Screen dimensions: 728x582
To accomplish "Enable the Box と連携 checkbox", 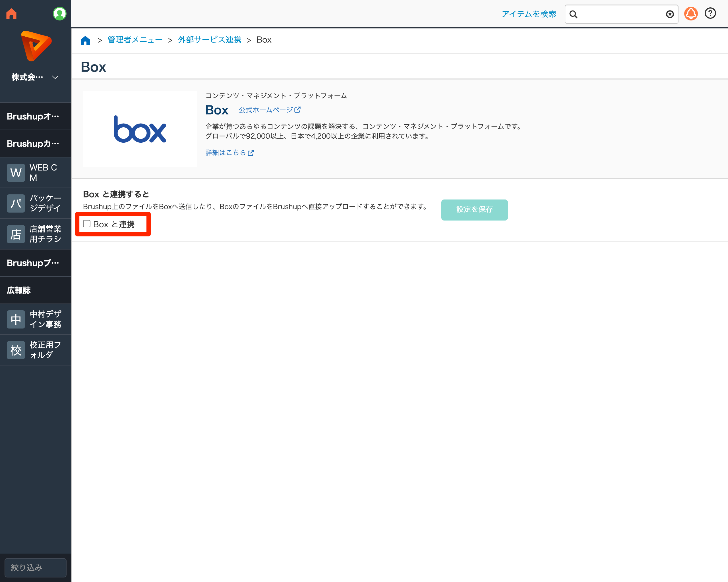I will pos(87,224).
